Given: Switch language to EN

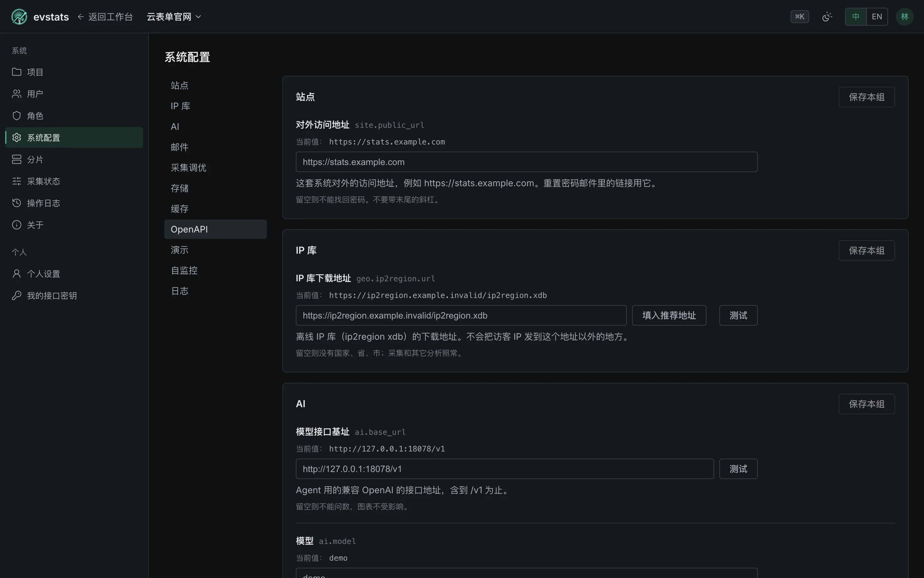Looking at the screenshot, I should click(877, 17).
